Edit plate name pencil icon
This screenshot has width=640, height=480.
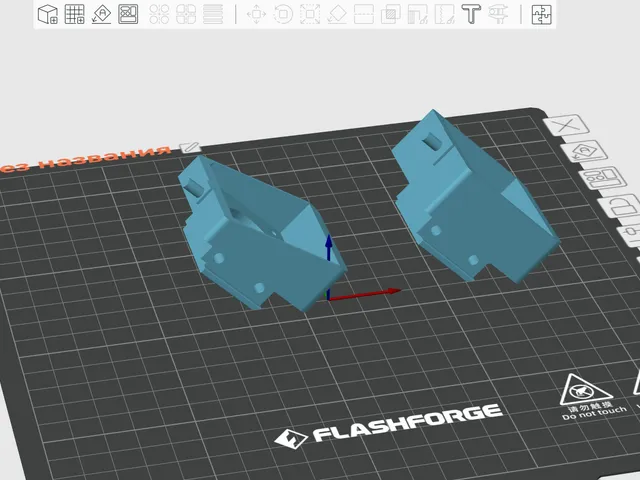coord(190,147)
